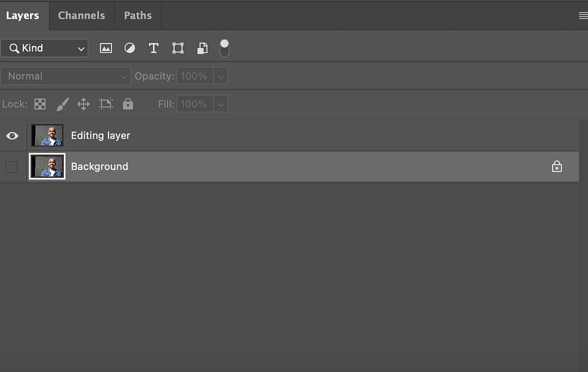
Task: Open the Kind filter type dropdown
Action: coord(44,48)
